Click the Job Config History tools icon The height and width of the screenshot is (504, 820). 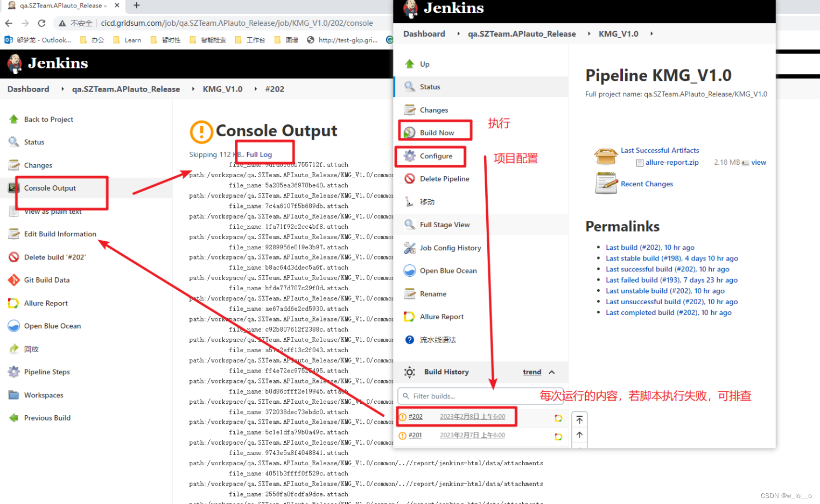point(410,248)
